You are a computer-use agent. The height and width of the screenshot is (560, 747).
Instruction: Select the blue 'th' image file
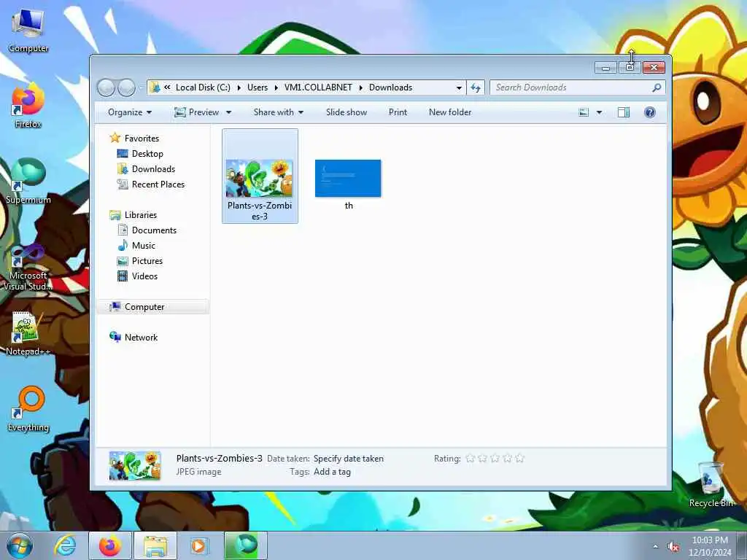(x=348, y=184)
